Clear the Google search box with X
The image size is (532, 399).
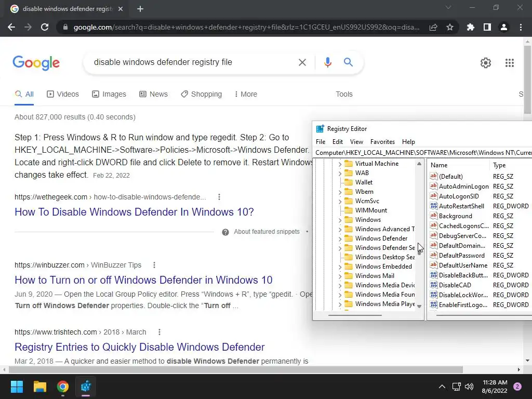point(302,62)
